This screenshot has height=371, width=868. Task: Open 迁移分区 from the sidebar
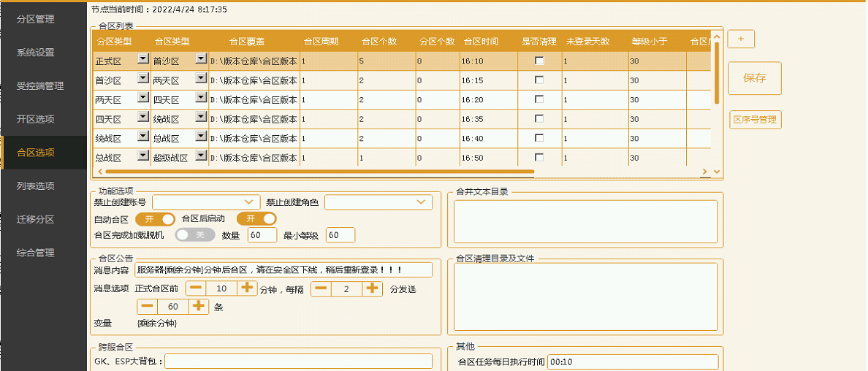(x=36, y=219)
